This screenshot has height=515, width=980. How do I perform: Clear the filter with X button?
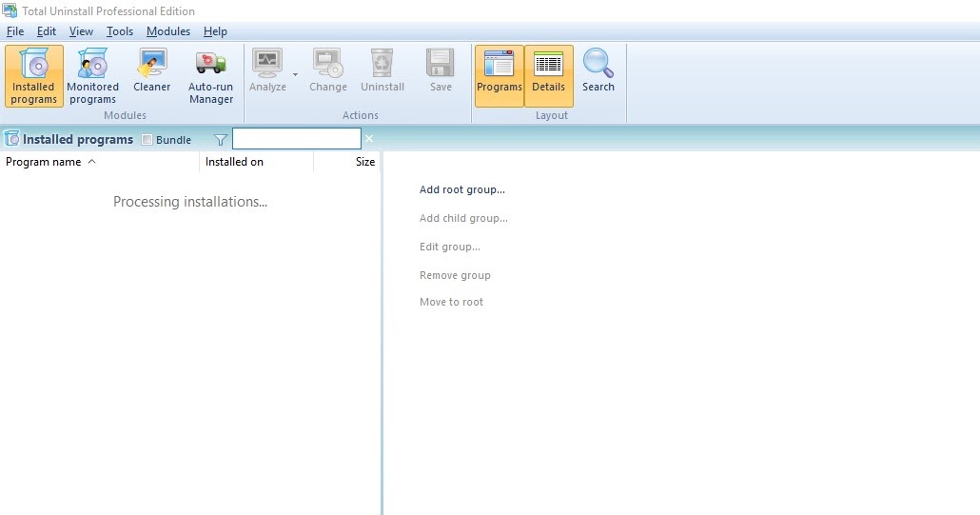369,139
